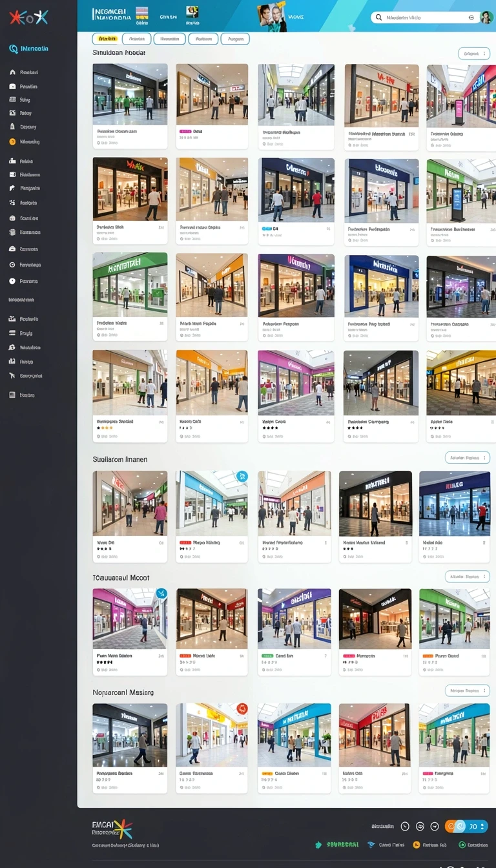Toggle the second outlined filter chip
Screen dimensions: 496x868
pyautogui.click(x=170, y=39)
